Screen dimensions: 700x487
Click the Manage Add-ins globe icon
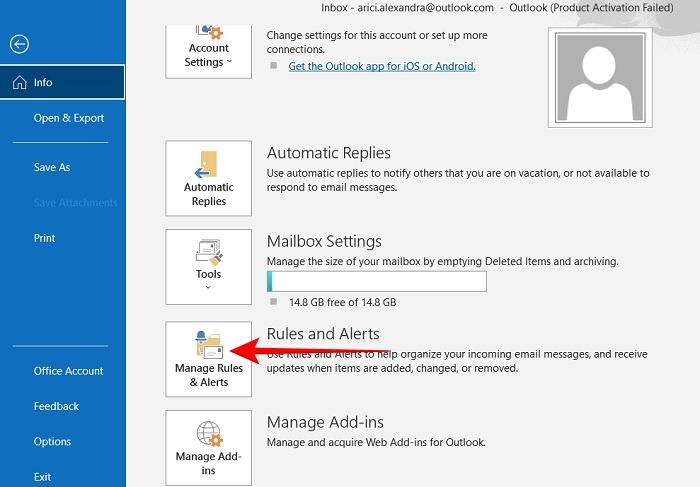(209, 433)
